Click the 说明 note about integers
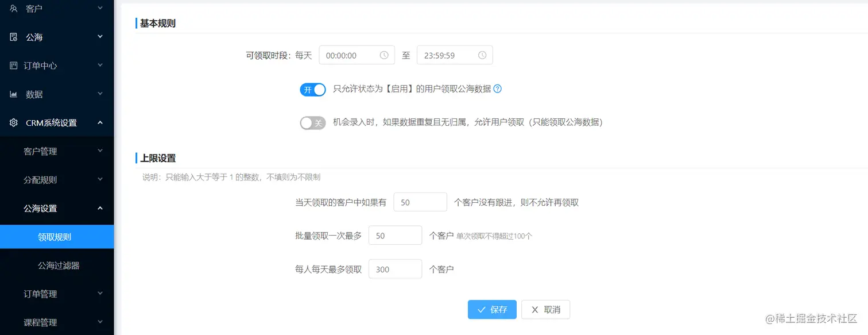The height and width of the screenshot is (335, 868). [x=231, y=177]
